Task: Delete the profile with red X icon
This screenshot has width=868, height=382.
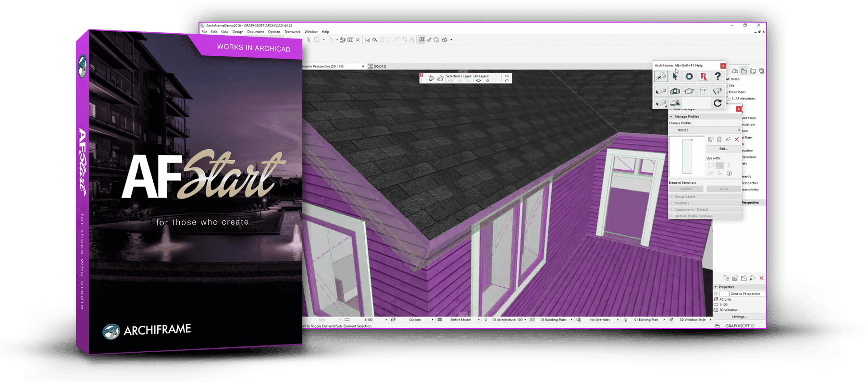Action: pos(737,140)
